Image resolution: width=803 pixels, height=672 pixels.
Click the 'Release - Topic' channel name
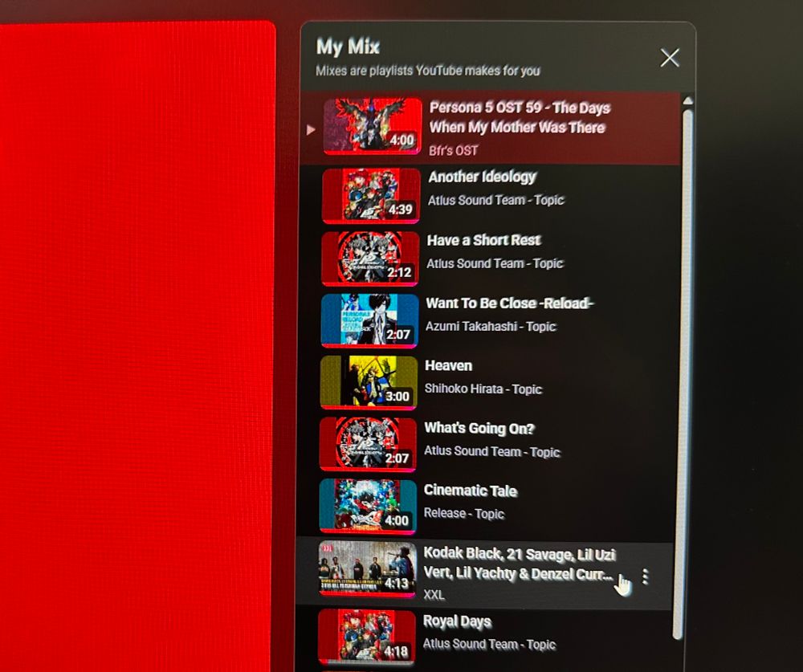[x=464, y=513]
